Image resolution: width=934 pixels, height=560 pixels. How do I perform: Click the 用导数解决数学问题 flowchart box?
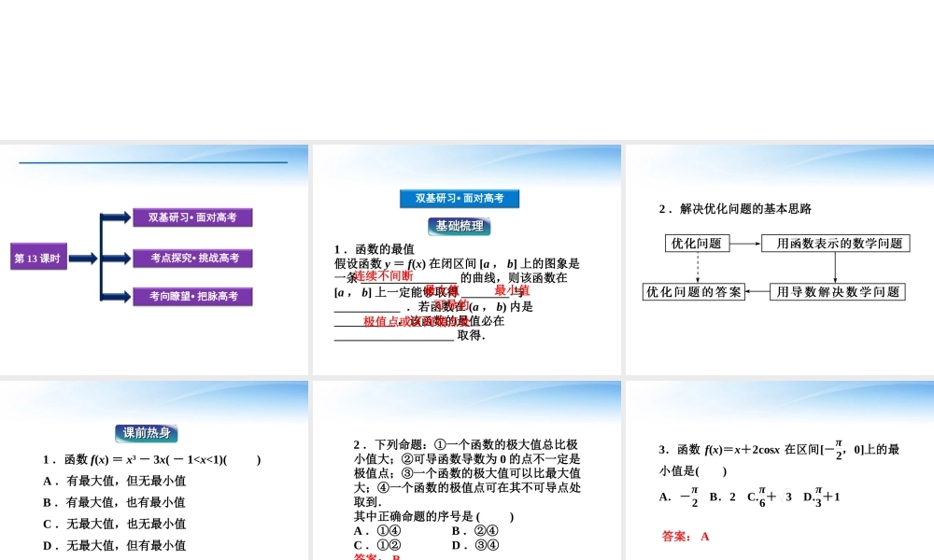[837, 291]
